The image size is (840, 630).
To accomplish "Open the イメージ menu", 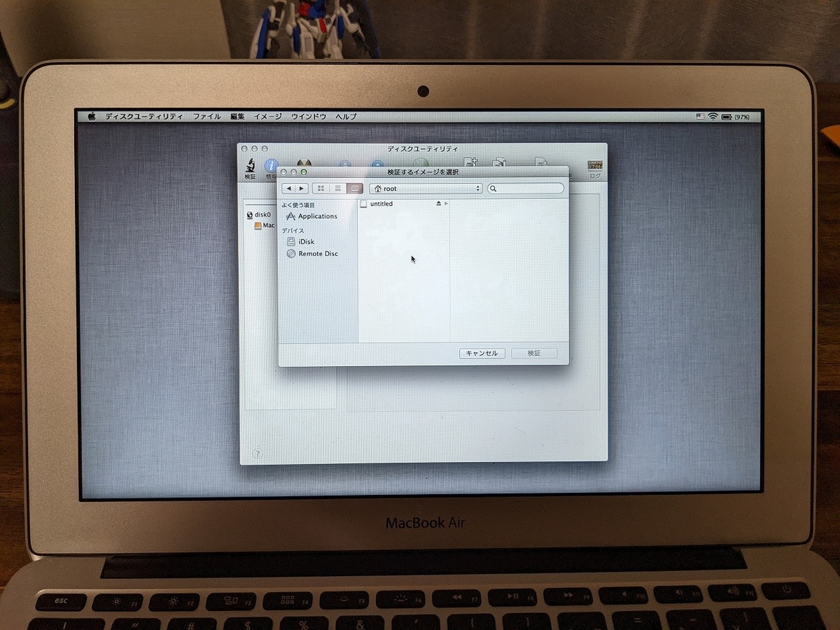I will (x=267, y=117).
